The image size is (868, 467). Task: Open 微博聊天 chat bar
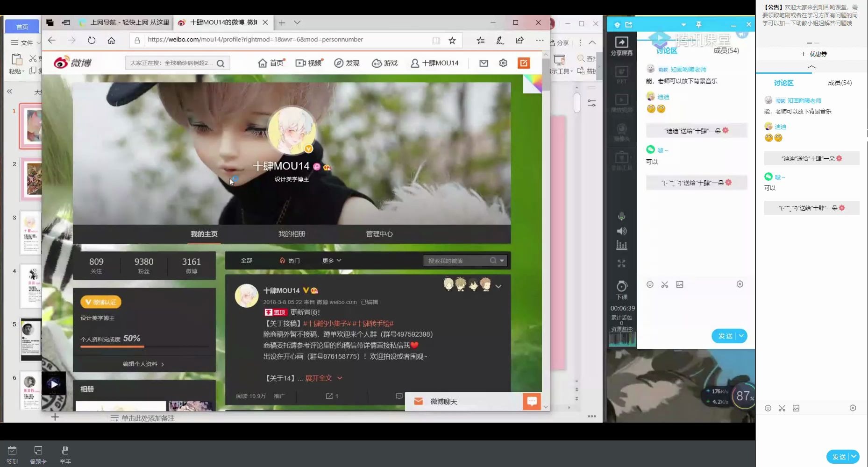463,402
